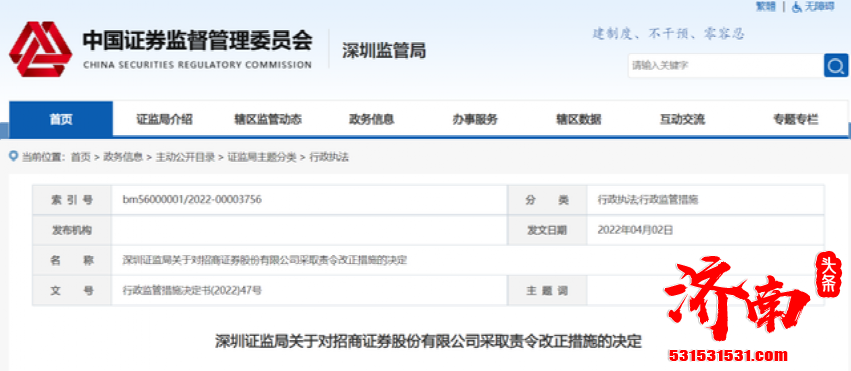Open the 首页 navigation tab
851x371 pixels.
[61, 119]
